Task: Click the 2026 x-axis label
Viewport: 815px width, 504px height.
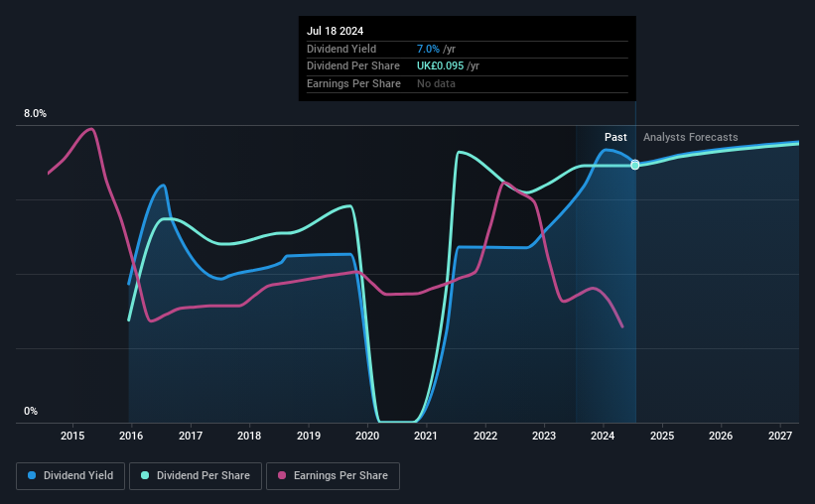Action: (x=721, y=436)
